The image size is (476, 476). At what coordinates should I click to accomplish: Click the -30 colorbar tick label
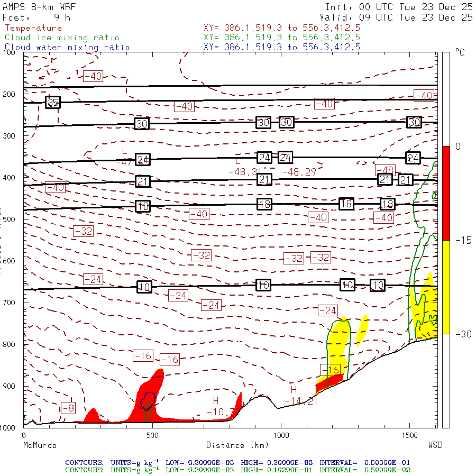point(463,334)
